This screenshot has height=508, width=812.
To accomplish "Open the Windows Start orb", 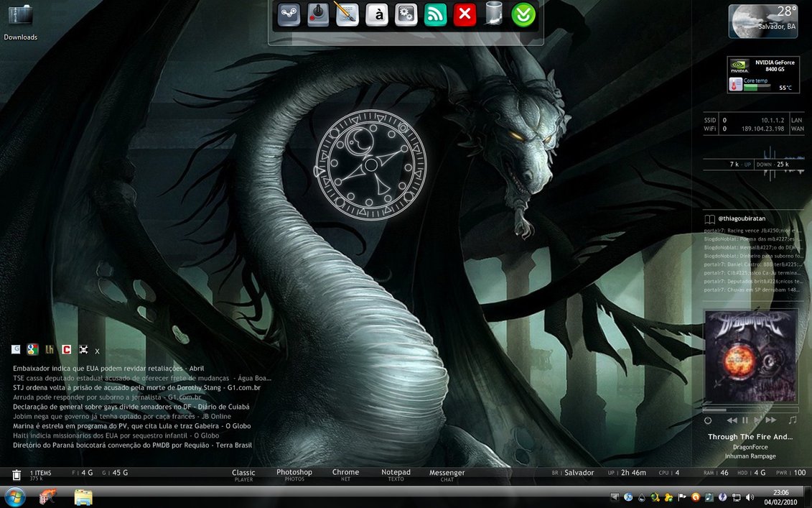I will pos(14,498).
